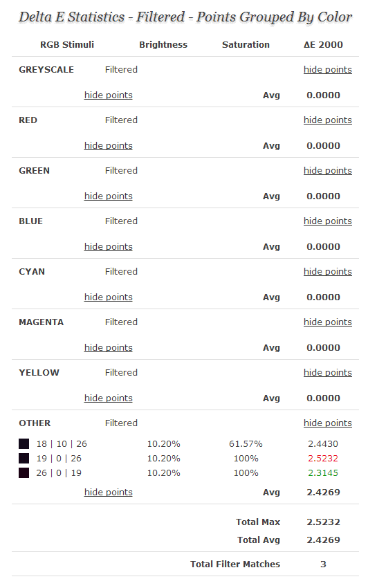Click the top hide points link for GREYSCALE
This screenshot has width=368, height=588.
click(327, 70)
